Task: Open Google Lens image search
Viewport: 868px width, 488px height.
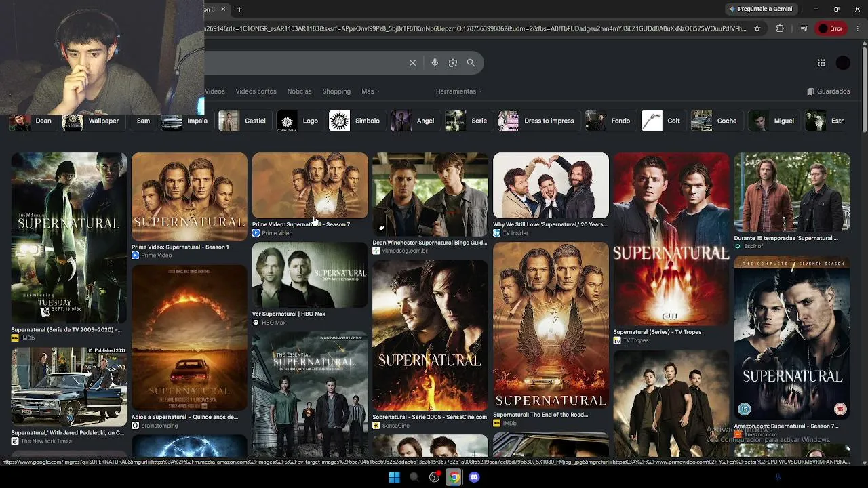Action: 453,63
